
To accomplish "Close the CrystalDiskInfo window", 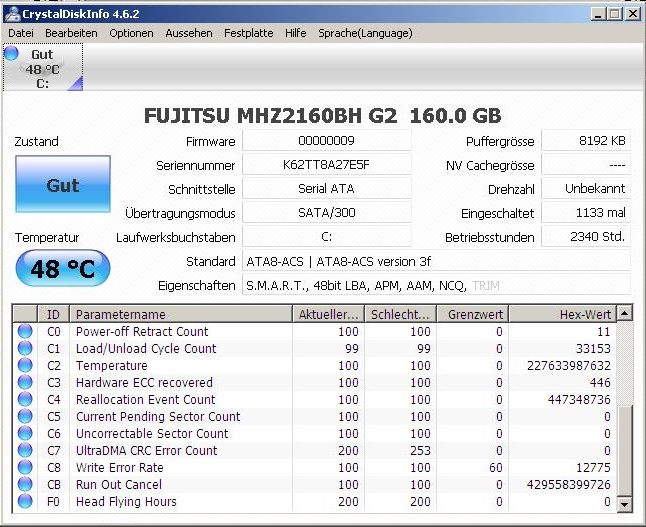I will coord(633,14).
